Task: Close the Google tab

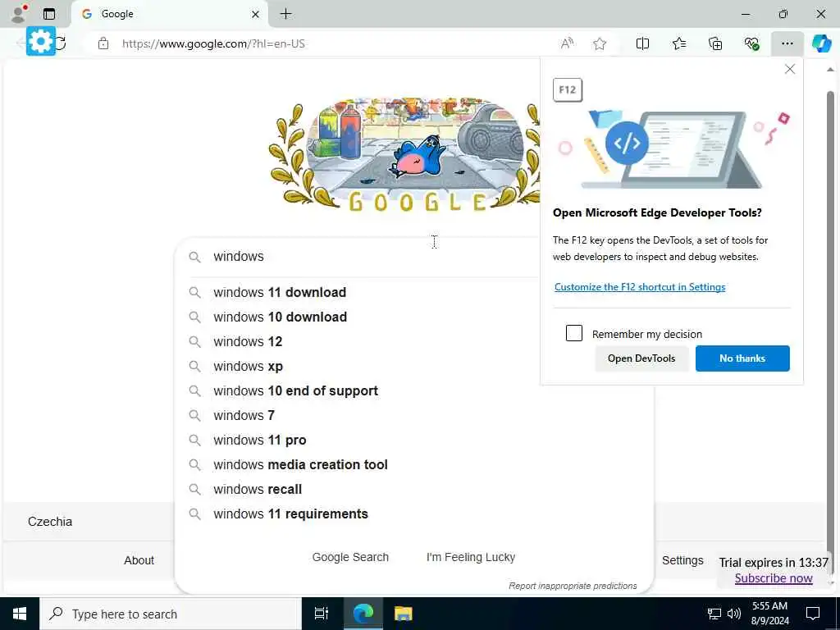Action: click(256, 15)
